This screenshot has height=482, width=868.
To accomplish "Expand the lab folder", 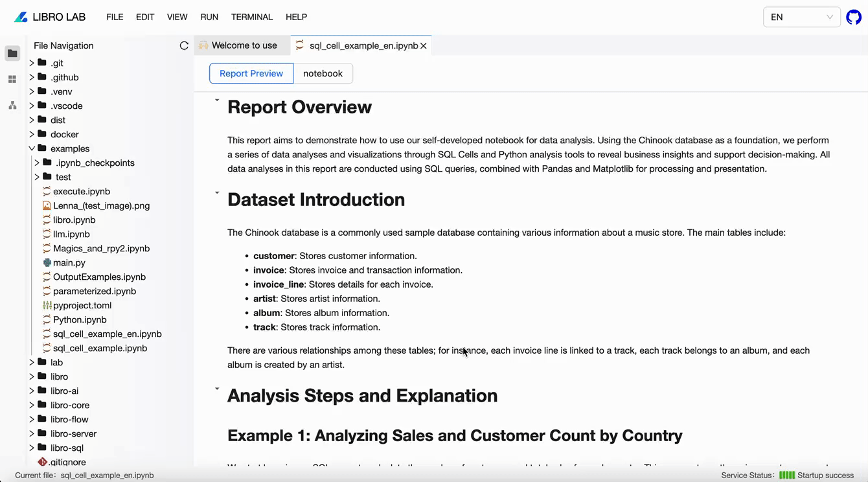I will 32,362.
